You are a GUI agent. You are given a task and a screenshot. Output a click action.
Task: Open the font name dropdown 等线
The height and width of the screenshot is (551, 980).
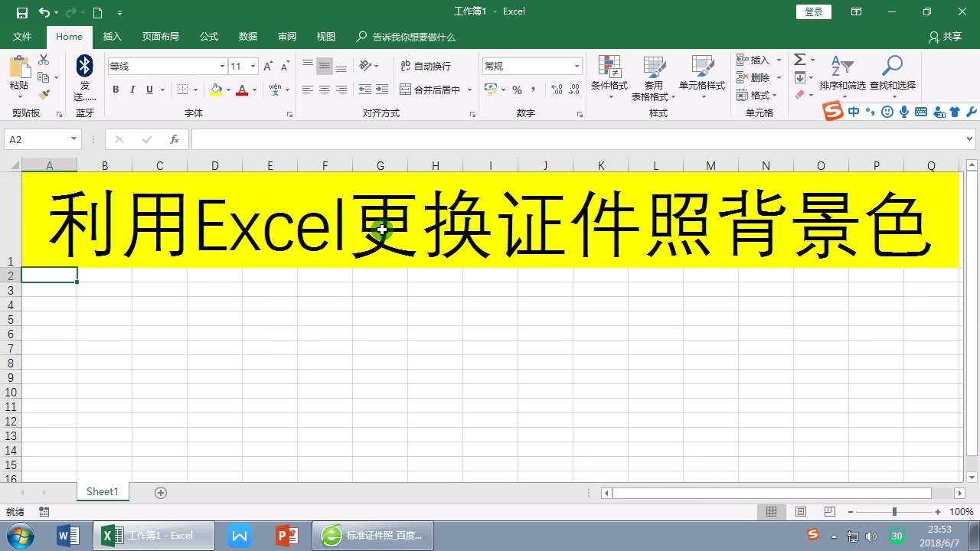coord(222,67)
